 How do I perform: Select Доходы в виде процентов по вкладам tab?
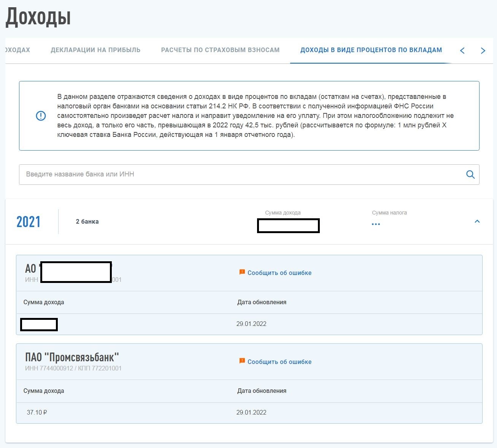pyautogui.click(x=371, y=50)
